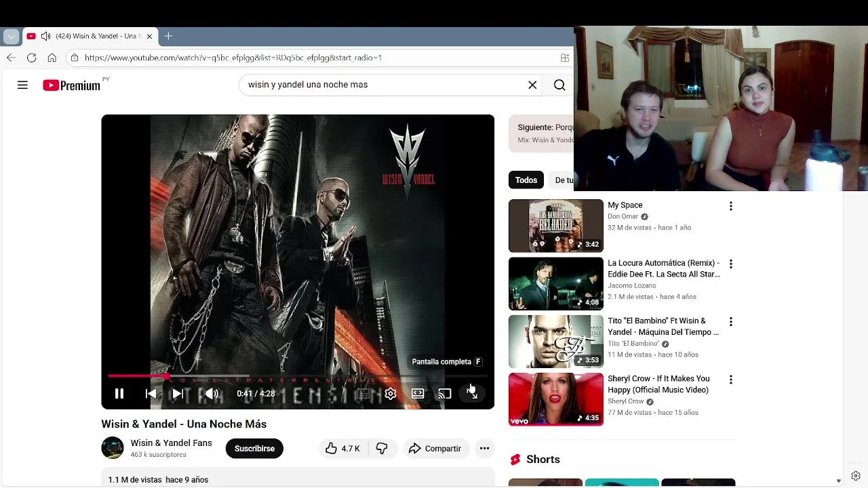Select the 'Todos' filter chip
The width and height of the screenshot is (868, 488).
coord(526,180)
